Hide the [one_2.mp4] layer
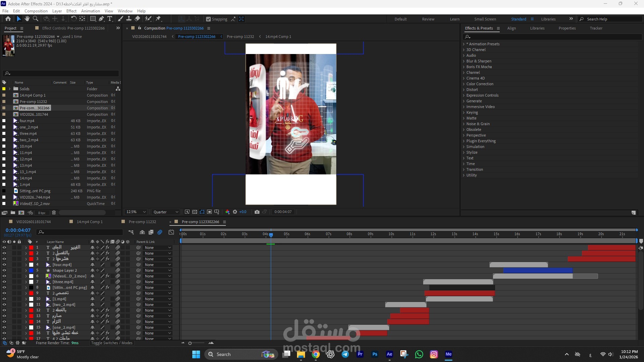644x362 pixels. [x=4, y=327]
